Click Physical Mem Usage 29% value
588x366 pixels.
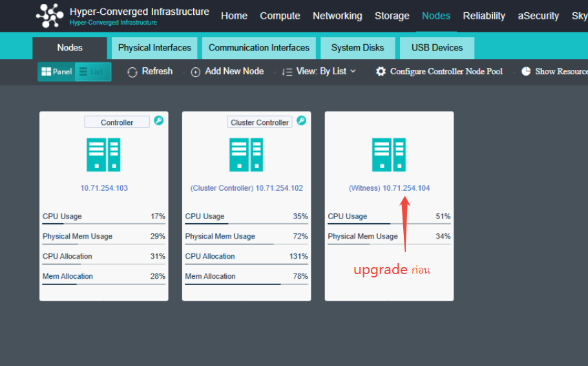[158, 237]
